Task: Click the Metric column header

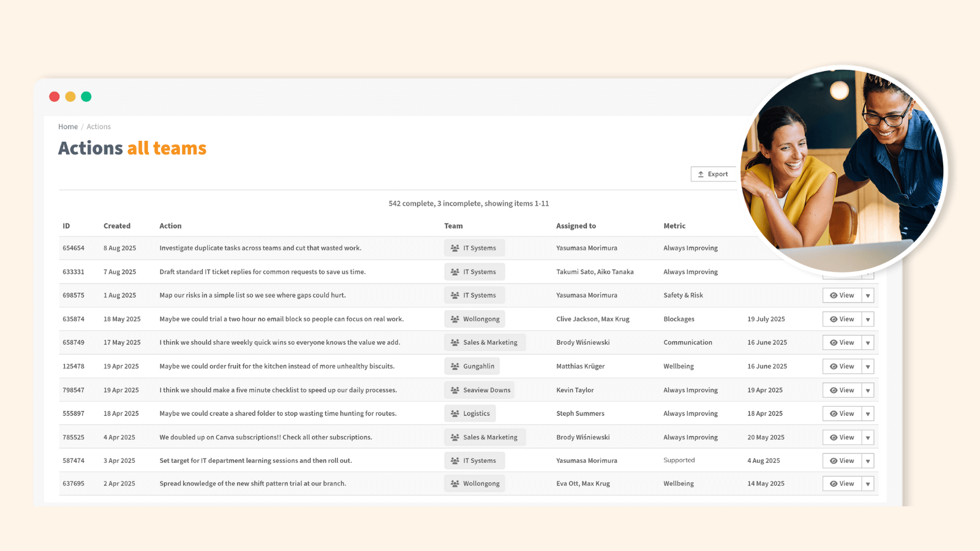Action: [x=674, y=226]
